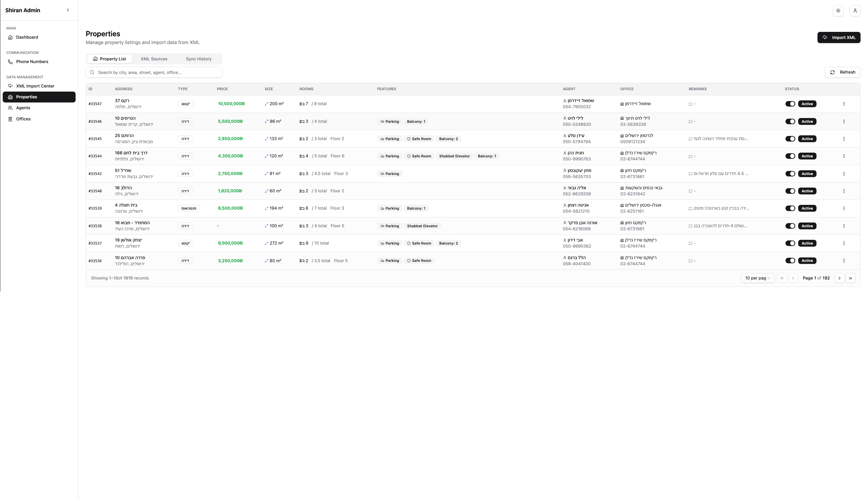Collapse the sidebar with the chevron arrow
Viewport: 868px width, 501px height.
coord(68,10)
